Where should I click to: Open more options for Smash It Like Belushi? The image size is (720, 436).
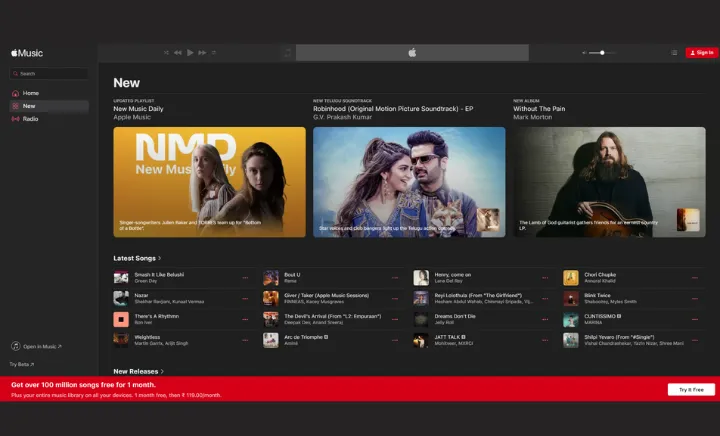tap(245, 278)
